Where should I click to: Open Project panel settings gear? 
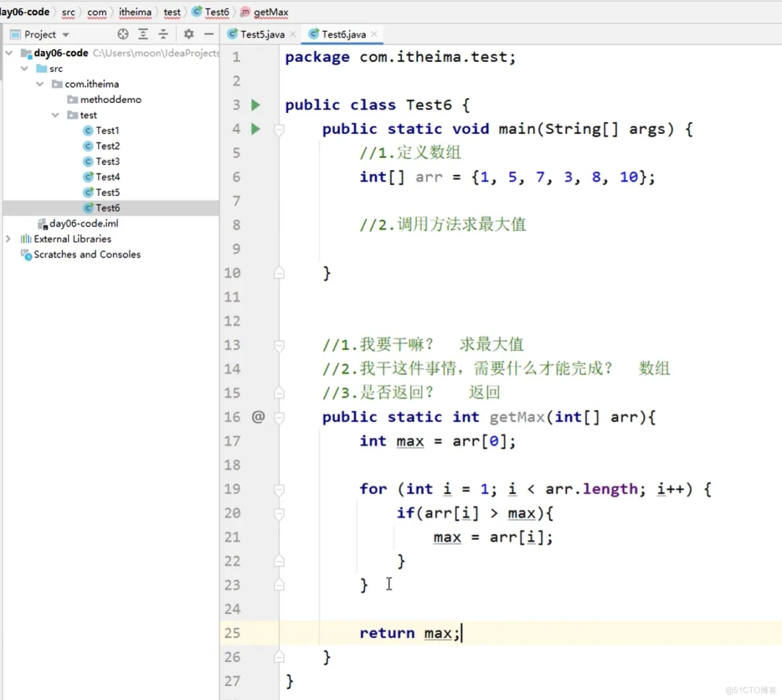[188, 34]
